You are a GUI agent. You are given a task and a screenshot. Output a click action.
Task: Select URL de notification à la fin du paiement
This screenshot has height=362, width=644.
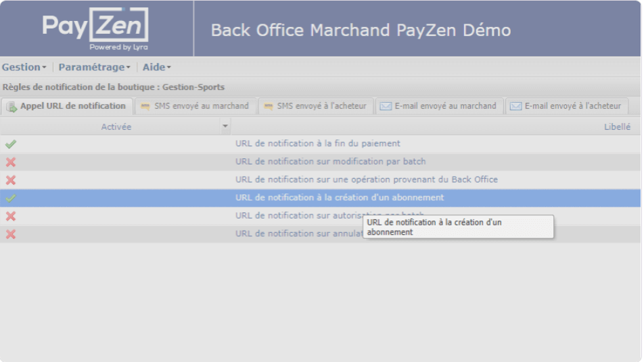tap(318, 143)
